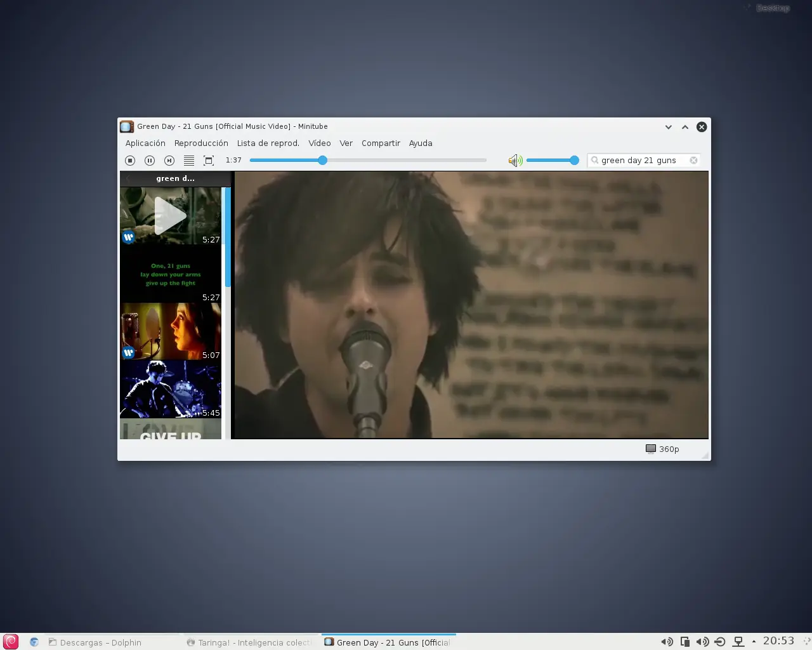Open window menu down-chevron in title bar
812x650 pixels.
(x=668, y=127)
